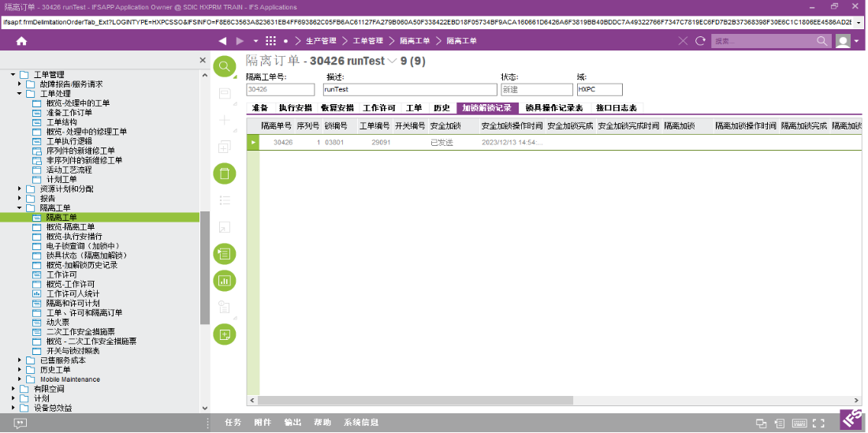Click the 锁编号 column header
Screen dimensions: 868x433
pos(341,125)
